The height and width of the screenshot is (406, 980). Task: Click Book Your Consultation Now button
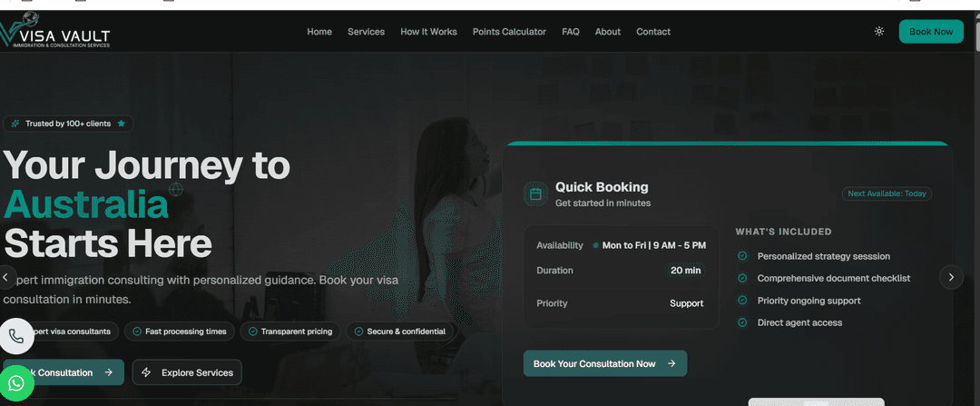coord(605,363)
